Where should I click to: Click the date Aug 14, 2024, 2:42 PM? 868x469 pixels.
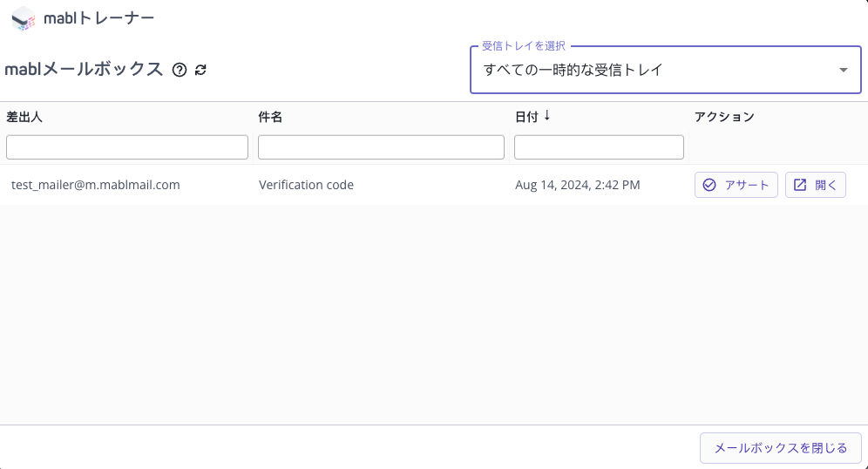click(578, 185)
